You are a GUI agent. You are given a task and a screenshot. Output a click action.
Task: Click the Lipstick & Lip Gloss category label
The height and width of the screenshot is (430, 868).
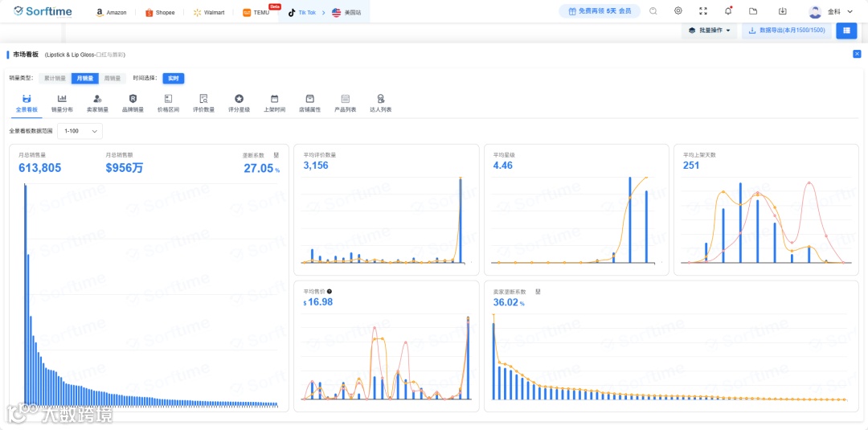pos(85,55)
